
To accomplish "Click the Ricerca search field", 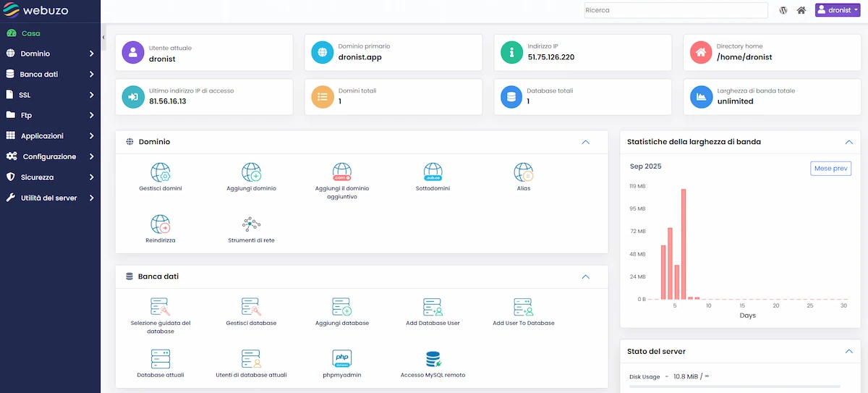I will 676,10.
